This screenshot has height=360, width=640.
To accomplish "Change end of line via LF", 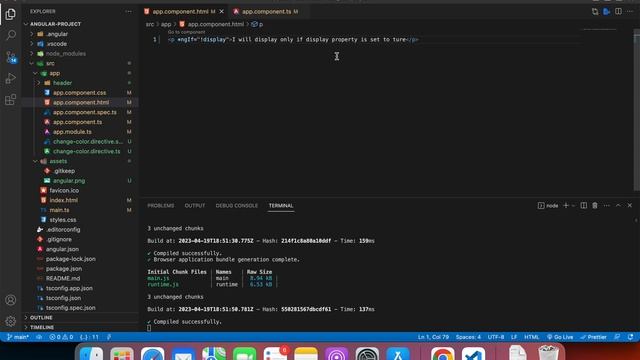I will pyautogui.click(x=514, y=337).
